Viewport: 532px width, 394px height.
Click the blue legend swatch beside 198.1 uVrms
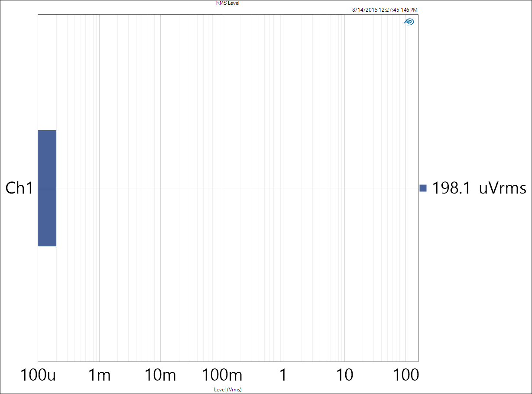coord(423,188)
